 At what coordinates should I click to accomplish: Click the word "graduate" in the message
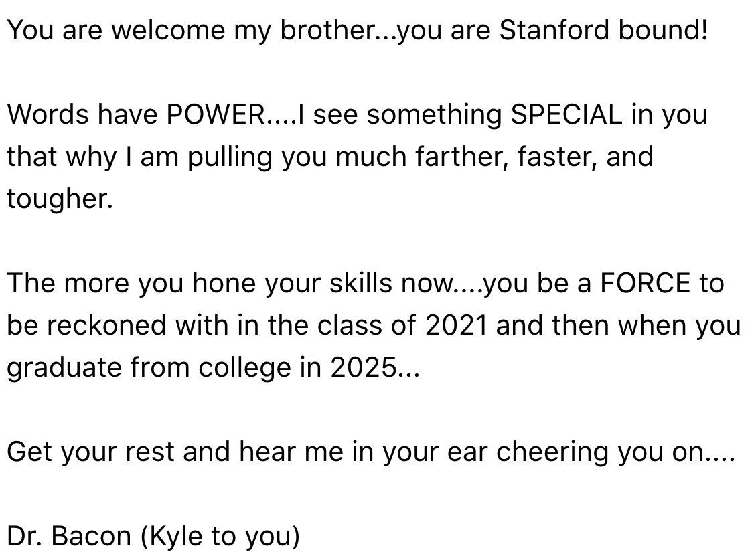coord(64,368)
